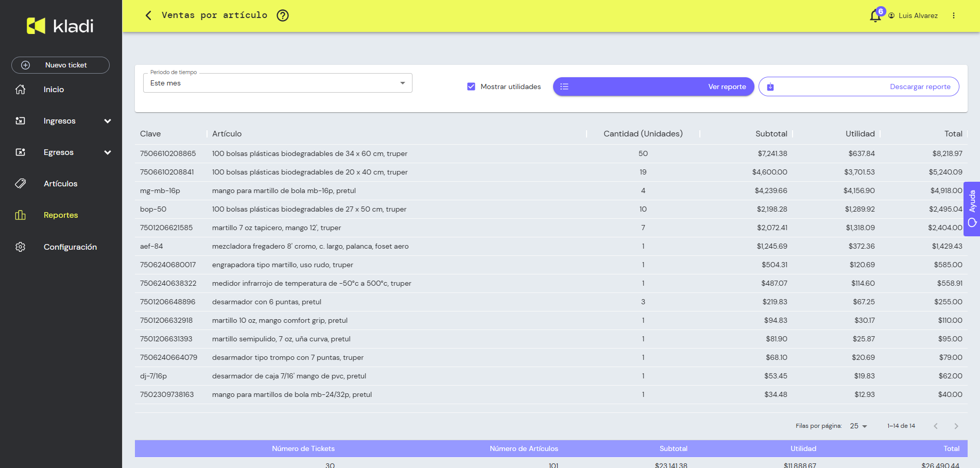Click utilidad value $3,701.53
The image size is (980, 468).
[859, 172]
